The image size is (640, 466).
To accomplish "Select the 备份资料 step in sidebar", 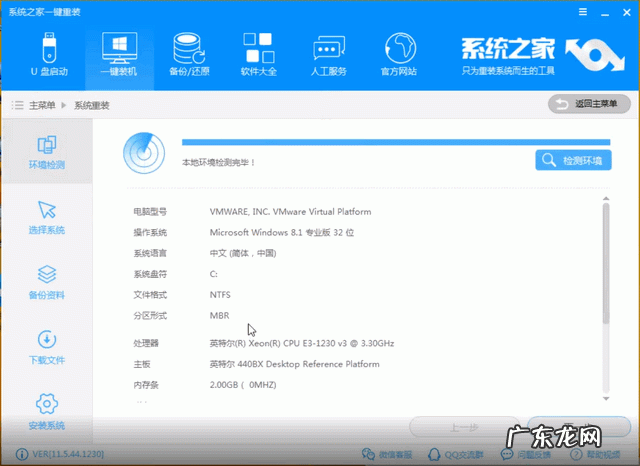I will (x=47, y=282).
